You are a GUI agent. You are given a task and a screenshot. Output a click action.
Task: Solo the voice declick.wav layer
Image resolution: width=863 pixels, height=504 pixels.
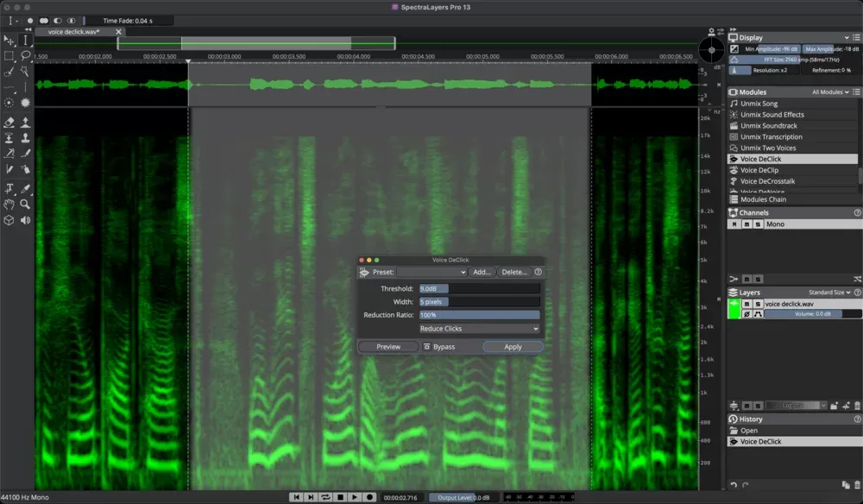click(x=758, y=304)
